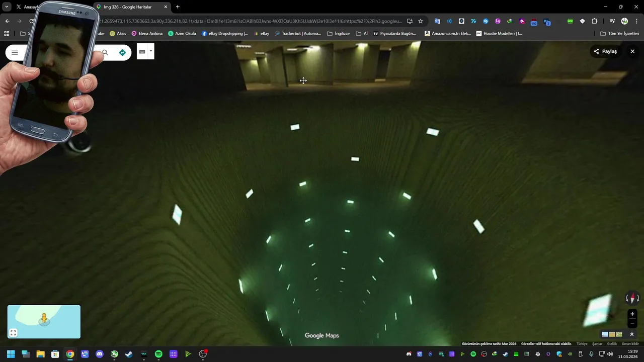Open the Chrome extensions puzzle icon
The height and width of the screenshot is (362, 644).
pos(594,21)
